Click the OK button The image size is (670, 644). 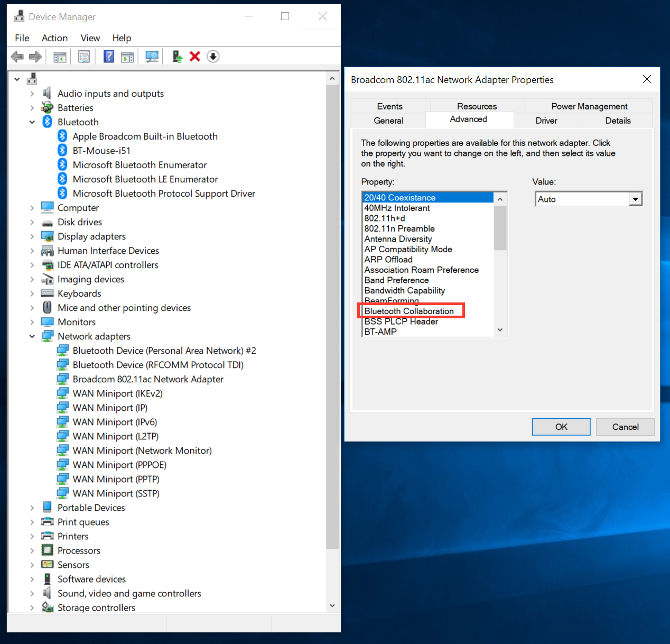[561, 427]
